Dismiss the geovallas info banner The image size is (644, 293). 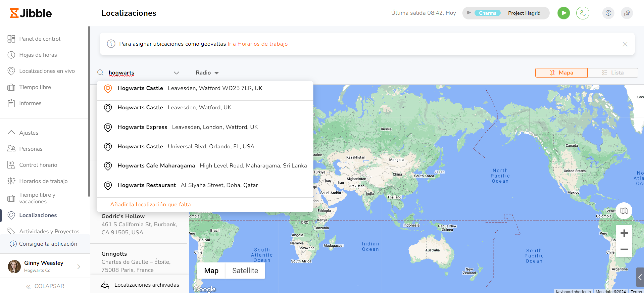pos(625,44)
